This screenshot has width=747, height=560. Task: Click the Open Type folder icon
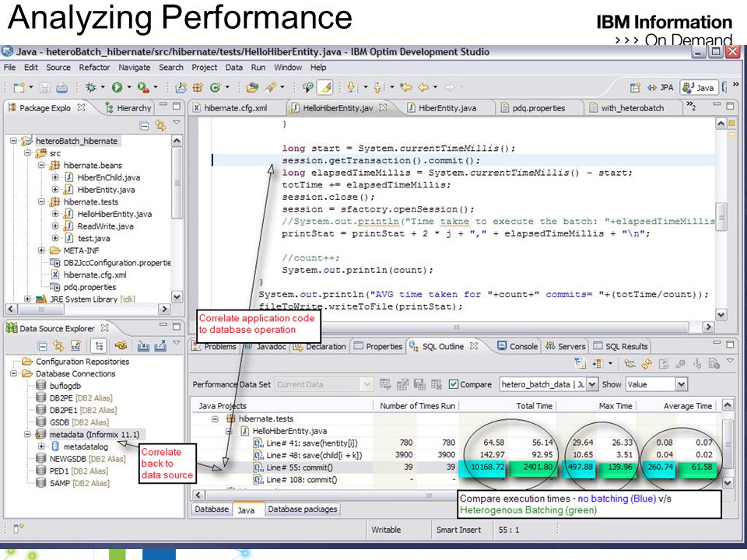(252, 87)
